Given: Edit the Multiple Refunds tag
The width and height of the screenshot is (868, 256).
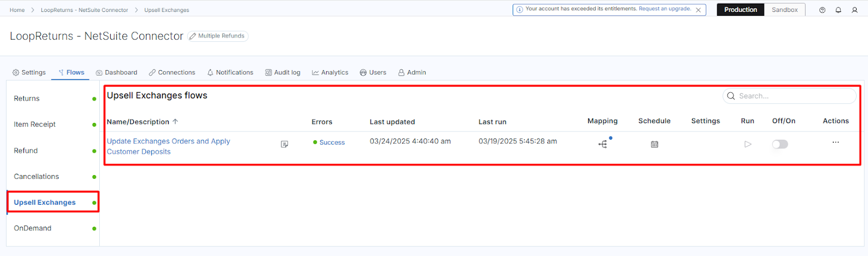Looking at the screenshot, I should click(x=218, y=36).
